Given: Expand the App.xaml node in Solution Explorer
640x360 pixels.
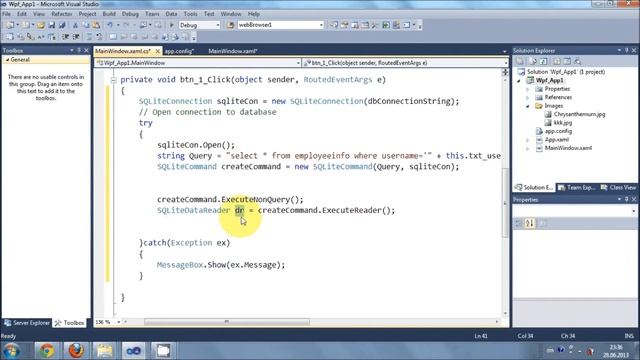Looking at the screenshot, I should [528, 140].
